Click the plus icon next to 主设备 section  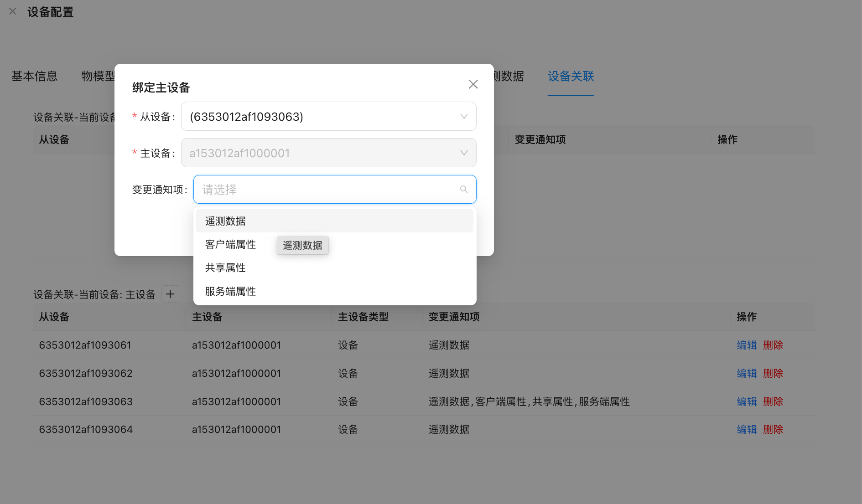[x=170, y=294]
